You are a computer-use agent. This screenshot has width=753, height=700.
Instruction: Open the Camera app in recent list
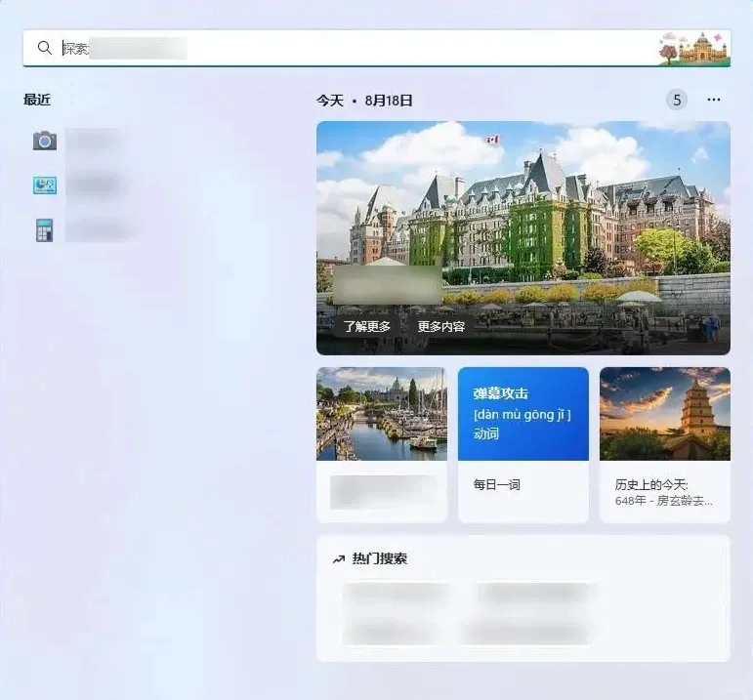pos(45,141)
